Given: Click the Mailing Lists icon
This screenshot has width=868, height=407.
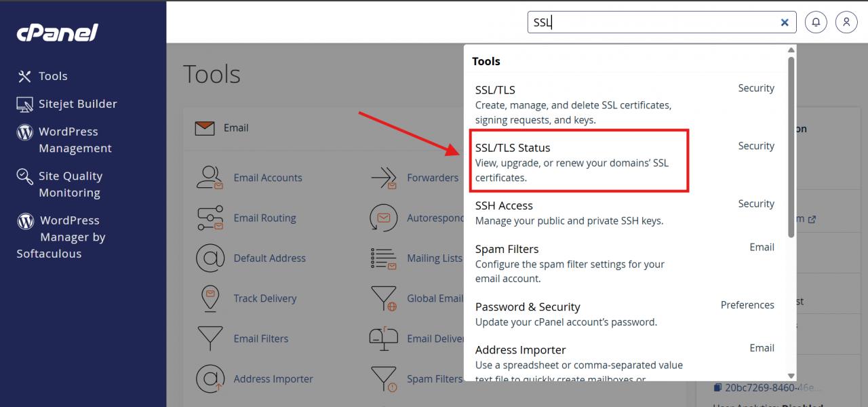Looking at the screenshot, I should point(383,258).
